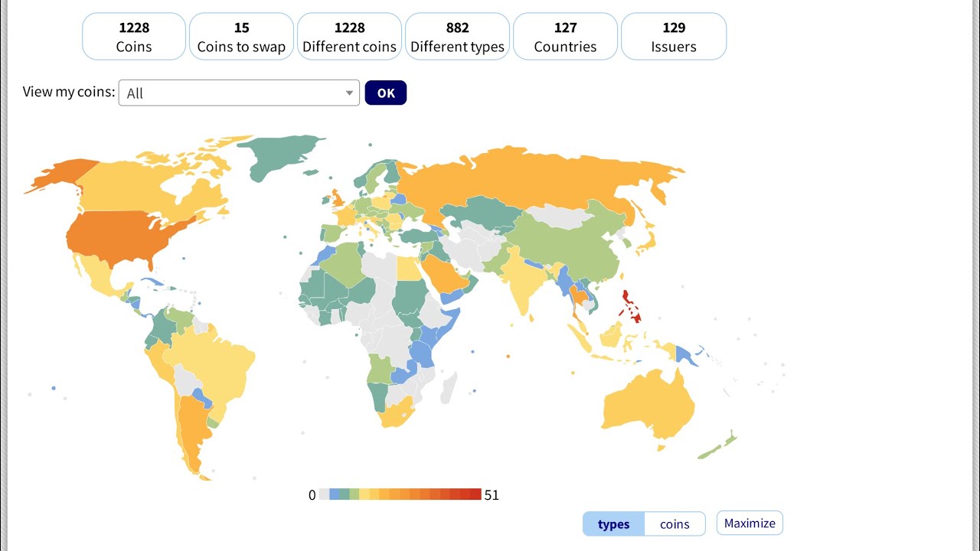This screenshot has width=980, height=551.
Task: Expand the View my coins dropdown
Action: point(239,93)
